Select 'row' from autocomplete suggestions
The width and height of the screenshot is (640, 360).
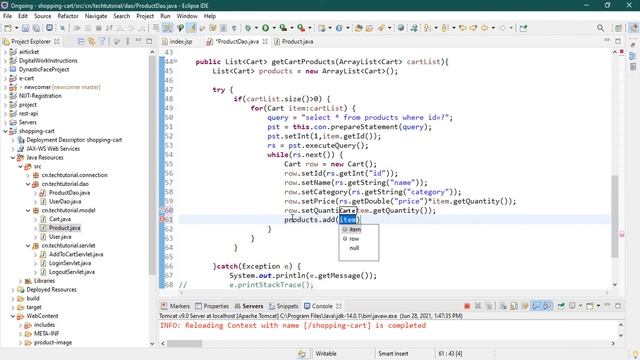tap(354, 239)
